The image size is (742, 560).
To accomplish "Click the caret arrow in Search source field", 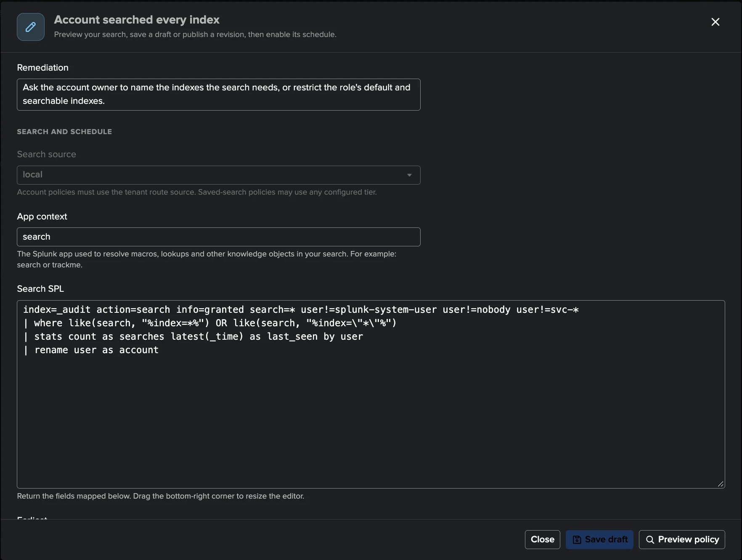I will [409, 175].
